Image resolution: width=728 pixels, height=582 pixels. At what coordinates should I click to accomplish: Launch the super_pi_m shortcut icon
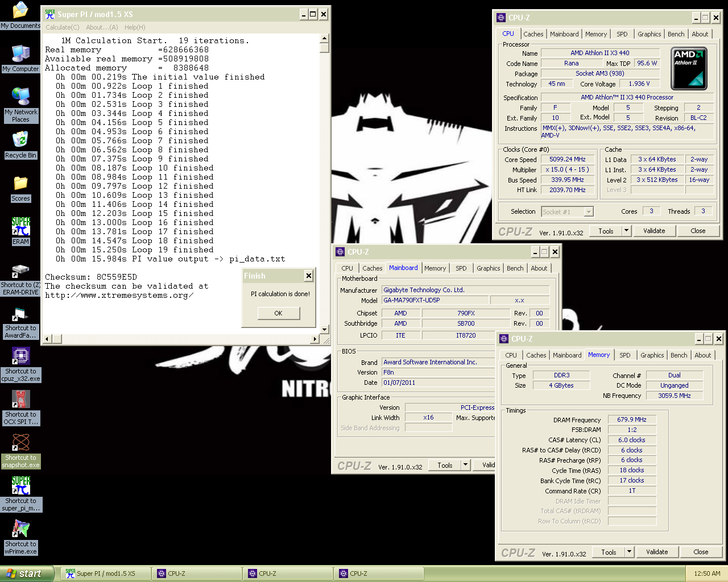click(x=20, y=494)
